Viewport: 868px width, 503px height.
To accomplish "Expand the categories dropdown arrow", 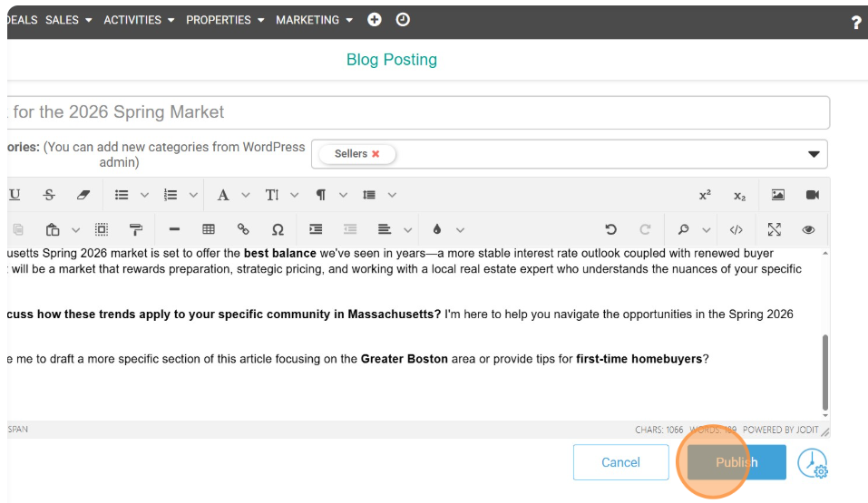I will [x=814, y=154].
